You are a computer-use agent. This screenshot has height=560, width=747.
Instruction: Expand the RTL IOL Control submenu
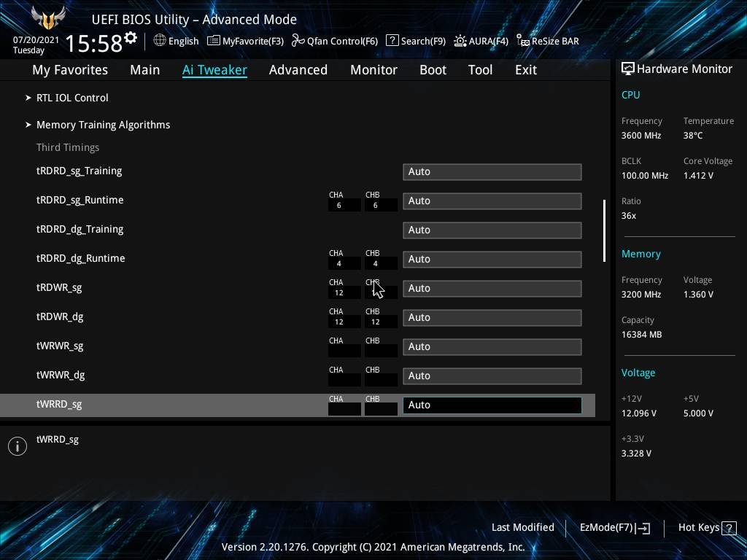[72, 98]
